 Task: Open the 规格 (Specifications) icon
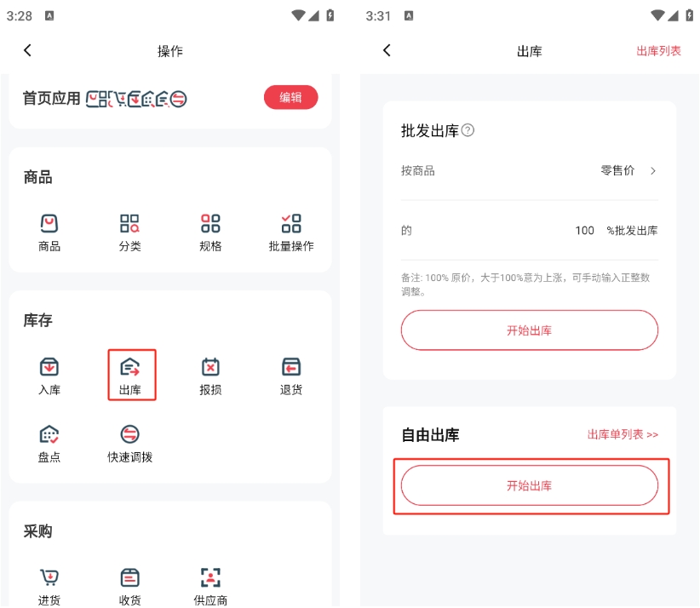[x=210, y=232]
